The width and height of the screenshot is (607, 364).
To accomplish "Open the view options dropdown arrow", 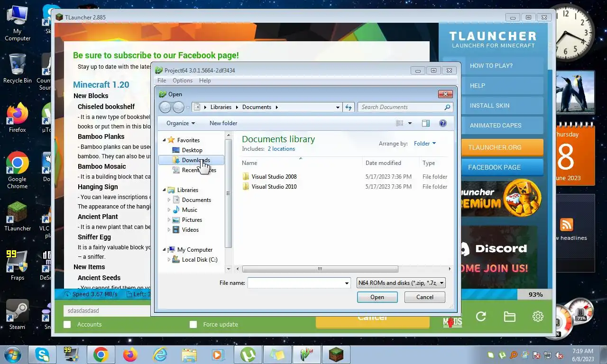I will [410, 123].
